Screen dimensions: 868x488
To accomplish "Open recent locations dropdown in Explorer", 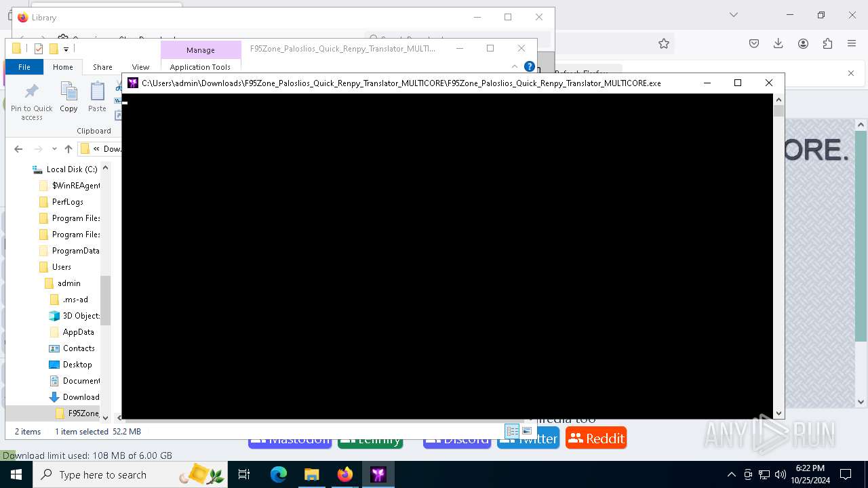I will coord(54,149).
